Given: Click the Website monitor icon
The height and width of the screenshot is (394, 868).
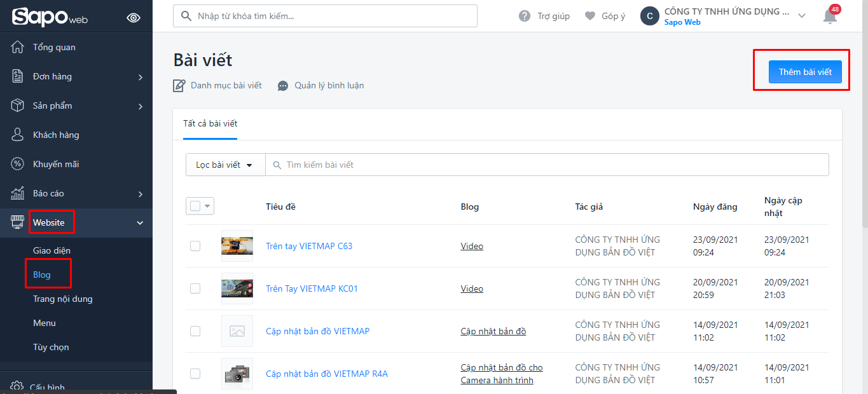Looking at the screenshot, I should 18,222.
